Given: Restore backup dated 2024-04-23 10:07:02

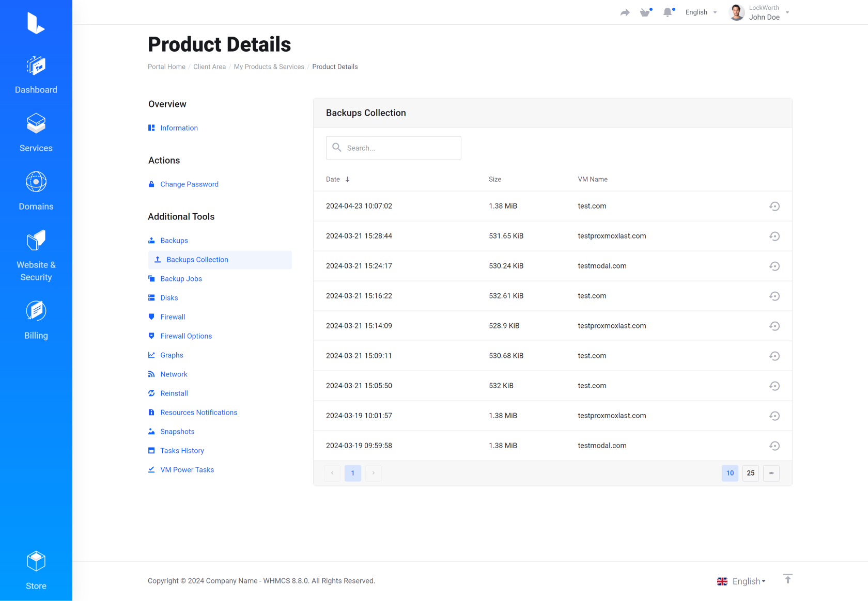Looking at the screenshot, I should (x=774, y=206).
